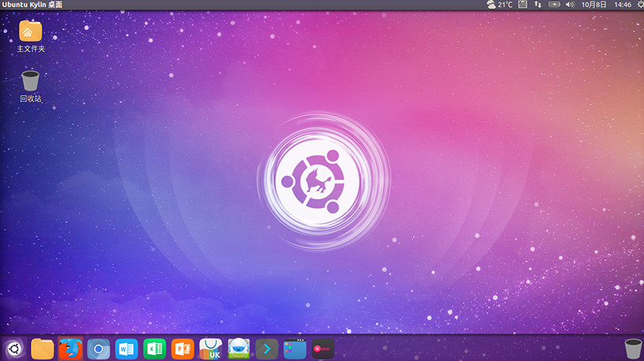Viewport: 644px width, 361px height.
Task: Open Firefox browser from the dock
Action: click(x=70, y=348)
